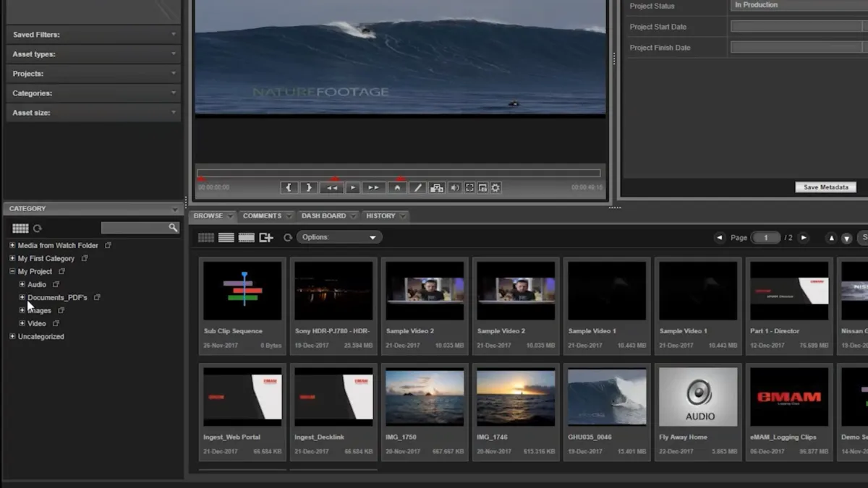Click the add-to-project plus icon
The width and height of the screenshot is (868, 488).
click(x=266, y=237)
